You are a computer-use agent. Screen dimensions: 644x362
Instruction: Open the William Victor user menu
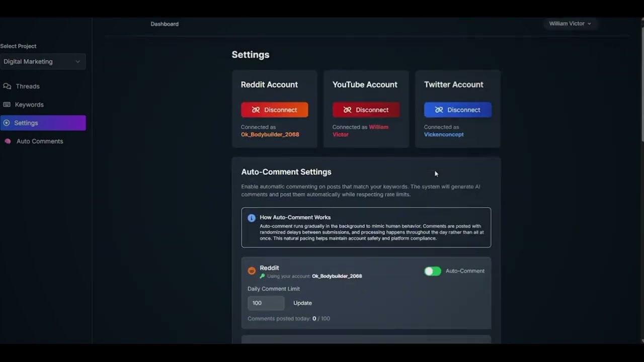570,24
